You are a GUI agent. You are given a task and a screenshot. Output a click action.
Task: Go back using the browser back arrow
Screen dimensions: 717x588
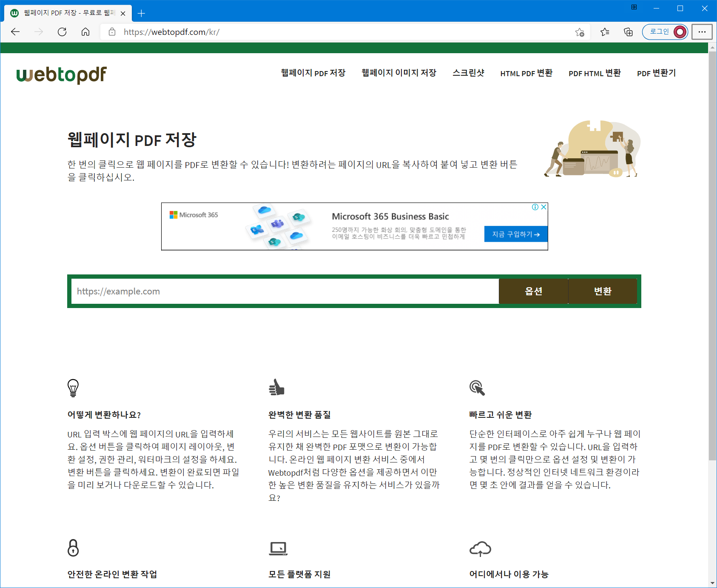pos(15,32)
